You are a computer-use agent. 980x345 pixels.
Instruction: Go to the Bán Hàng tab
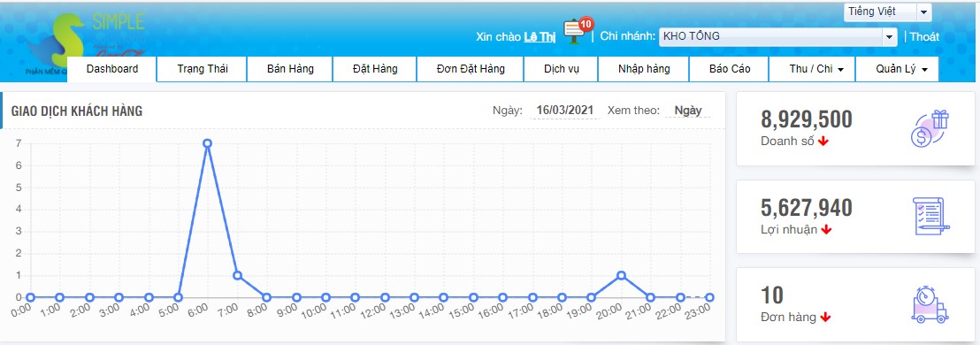coord(290,69)
